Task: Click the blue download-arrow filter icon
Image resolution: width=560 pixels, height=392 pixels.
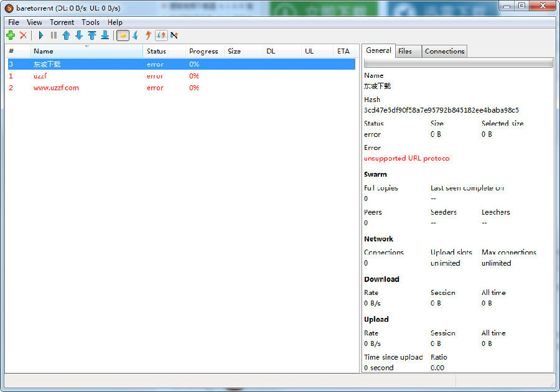Action: coord(136,35)
